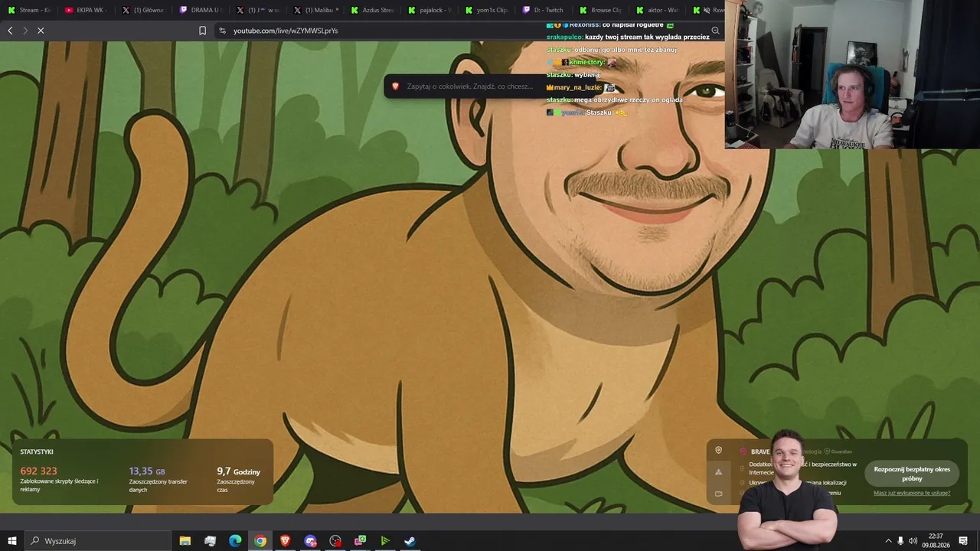Go back using the browser back arrow
Viewport: 980px width, 551px height.
[x=10, y=31]
